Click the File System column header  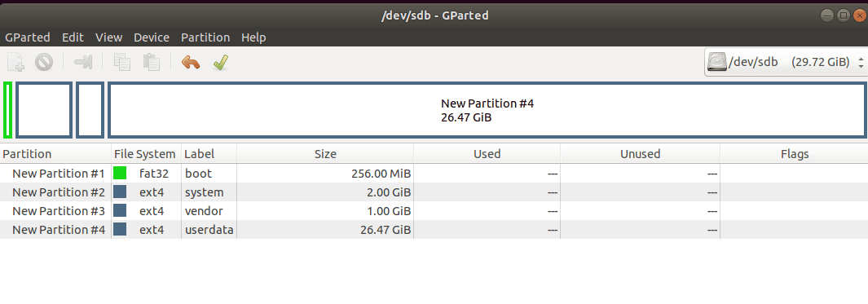(x=145, y=154)
